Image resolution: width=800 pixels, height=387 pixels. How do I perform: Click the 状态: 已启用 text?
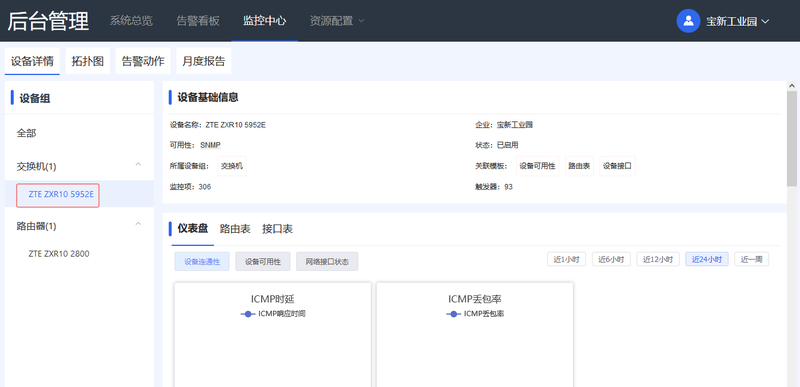point(497,145)
